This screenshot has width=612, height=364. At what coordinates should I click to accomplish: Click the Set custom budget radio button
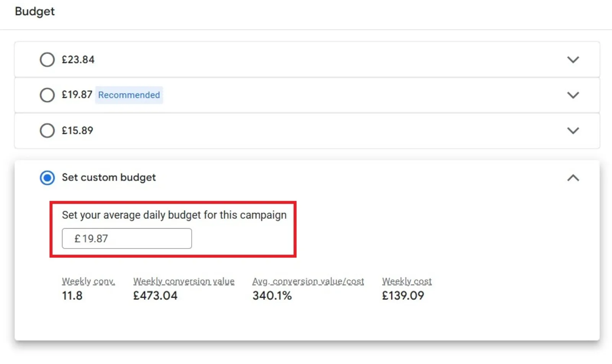[x=47, y=178]
